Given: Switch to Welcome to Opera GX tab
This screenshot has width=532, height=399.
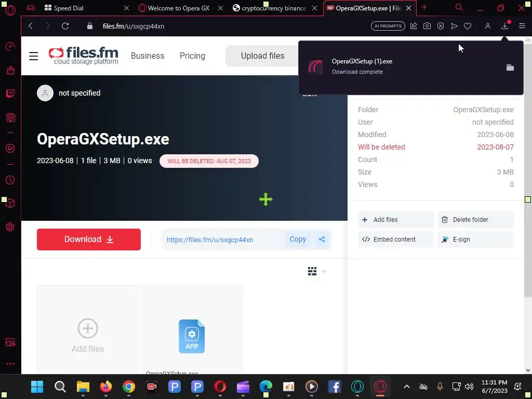Looking at the screenshot, I should (179, 8).
